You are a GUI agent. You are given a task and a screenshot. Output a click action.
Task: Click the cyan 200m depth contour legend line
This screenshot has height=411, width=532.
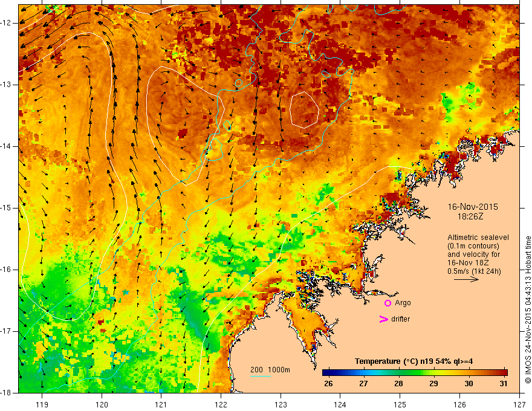[260, 376]
